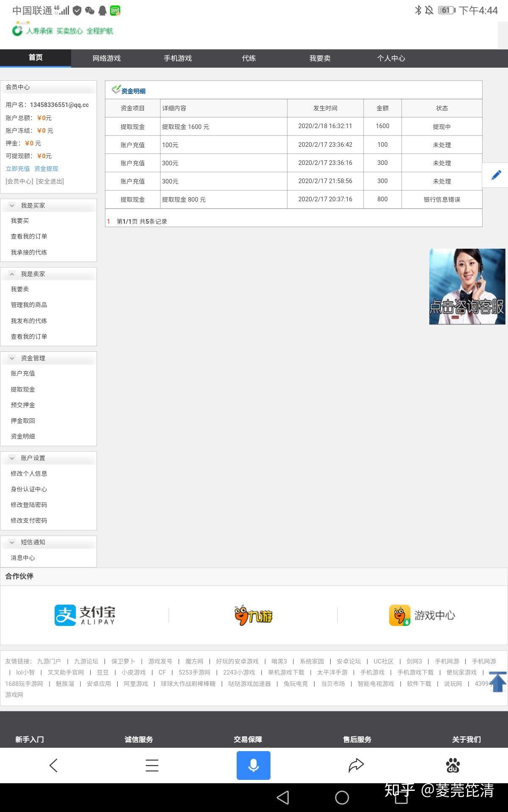Click the 兔玩电竞 friendly link
This screenshot has height=812, width=508.
click(296, 684)
